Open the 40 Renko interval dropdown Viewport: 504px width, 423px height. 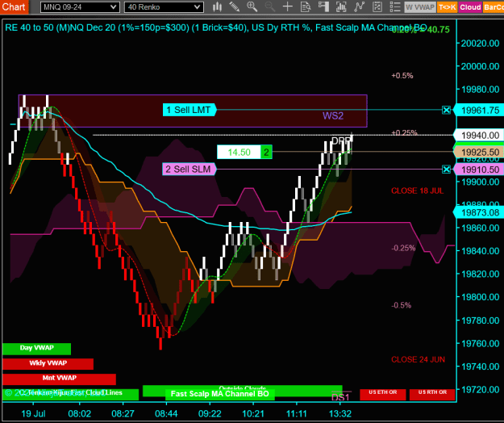point(164,7)
